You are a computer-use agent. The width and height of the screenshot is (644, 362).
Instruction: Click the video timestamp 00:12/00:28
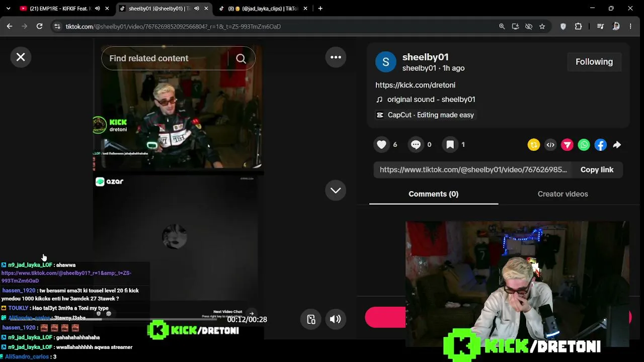[x=247, y=320]
